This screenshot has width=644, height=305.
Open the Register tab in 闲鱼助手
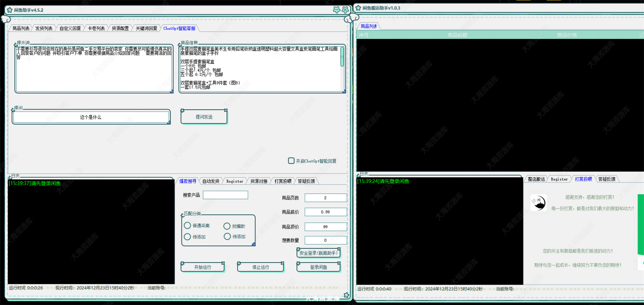[235, 181]
